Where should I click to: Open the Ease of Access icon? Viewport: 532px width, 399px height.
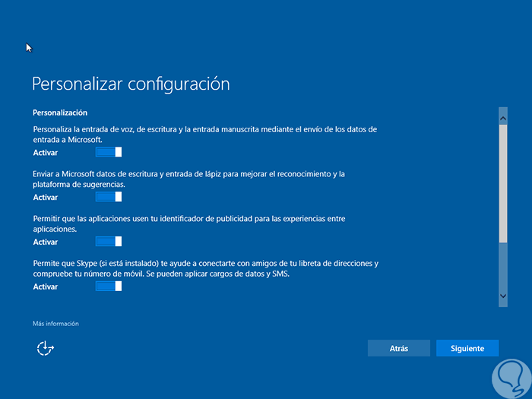click(46, 348)
